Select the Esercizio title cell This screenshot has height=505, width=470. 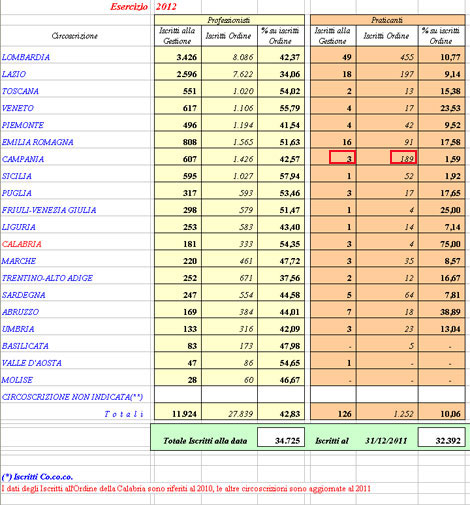129,7
